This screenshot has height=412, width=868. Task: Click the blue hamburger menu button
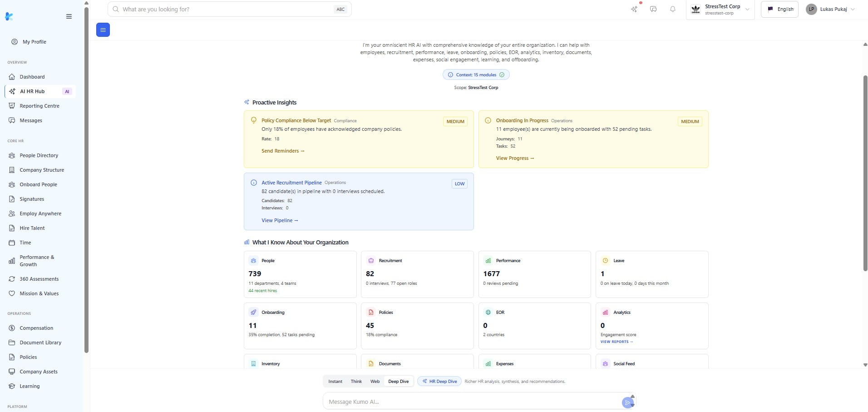coord(103,30)
